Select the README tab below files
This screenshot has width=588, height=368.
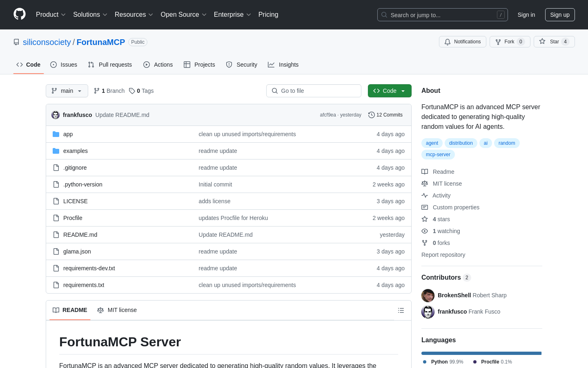(x=70, y=310)
